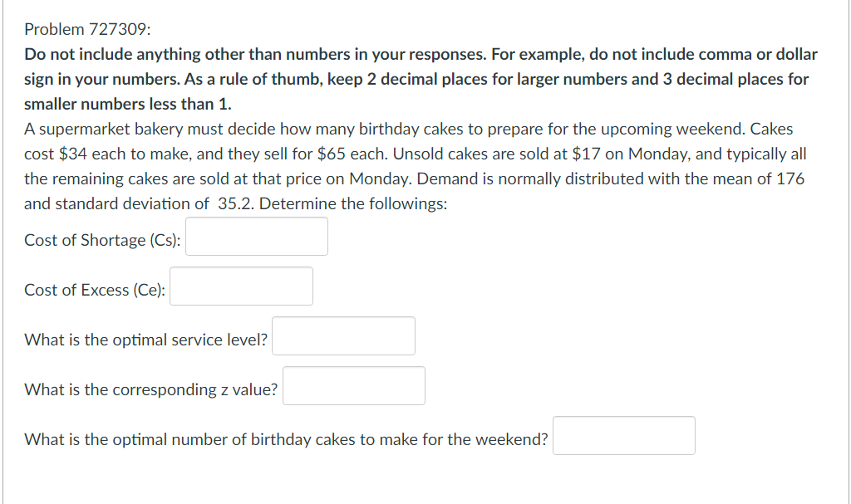Click the "What is the optimal service level?" label
The height and width of the screenshot is (504, 851).
click(146, 340)
